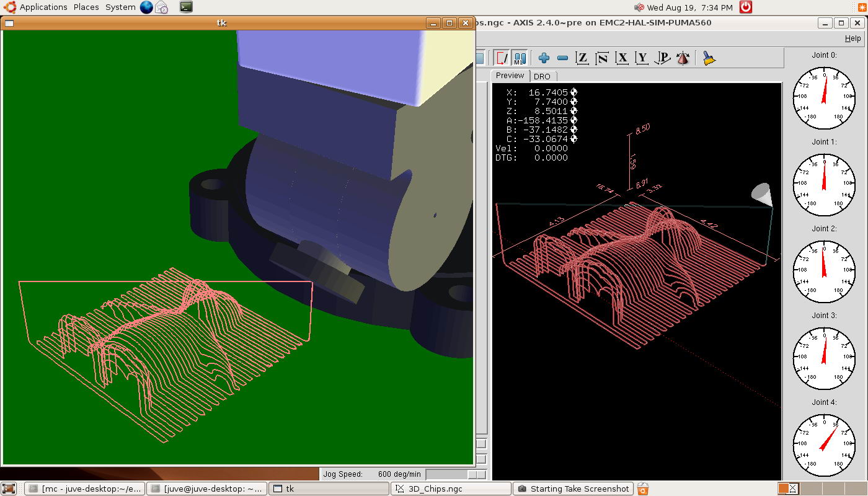Expand the System menu

pos(120,7)
